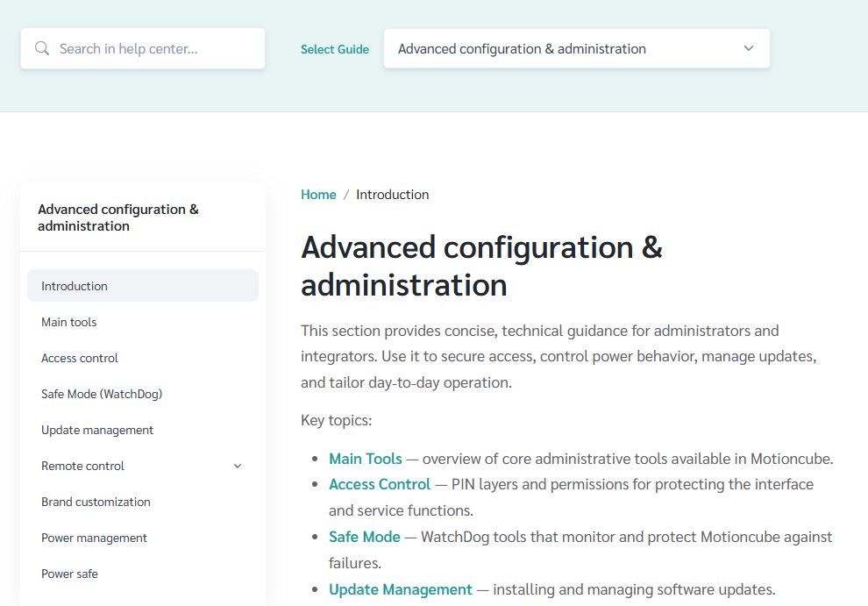The width and height of the screenshot is (868, 606).
Task: Expand the Remote control submenu chevron
Action: (x=238, y=466)
